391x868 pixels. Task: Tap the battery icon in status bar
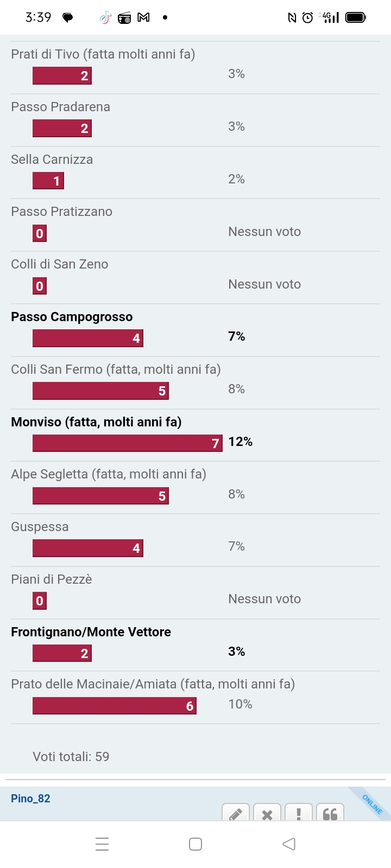point(356,18)
